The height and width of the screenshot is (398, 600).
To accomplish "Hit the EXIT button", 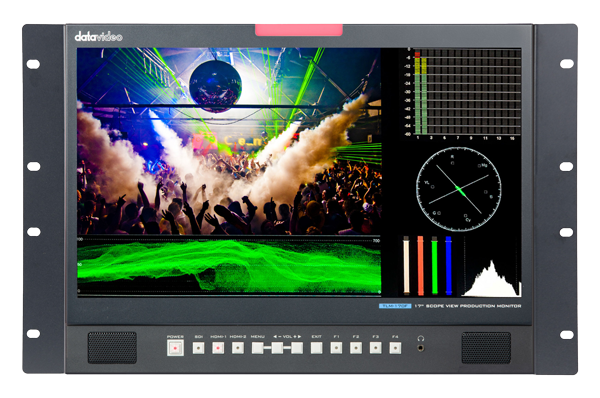I will point(316,348).
